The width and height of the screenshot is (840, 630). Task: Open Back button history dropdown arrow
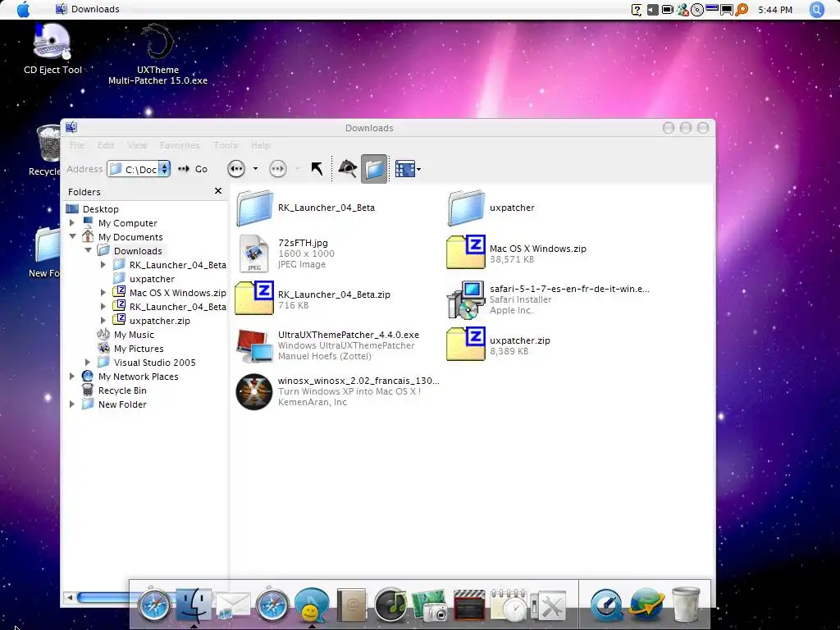click(x=255, y=169)
